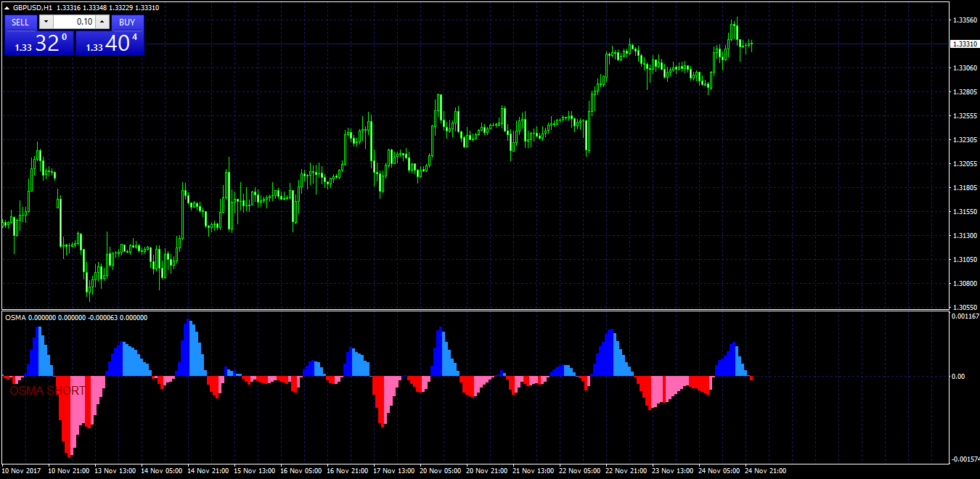Click the 20 Nov 21:00 time label
Screen dimensions: 980x479
coord(487,471)
